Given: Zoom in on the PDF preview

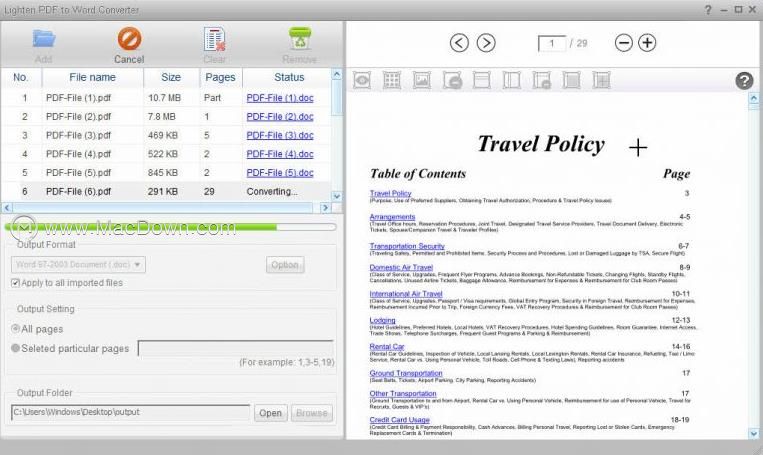Looking at the screenshot, I should tap(647, 43).
